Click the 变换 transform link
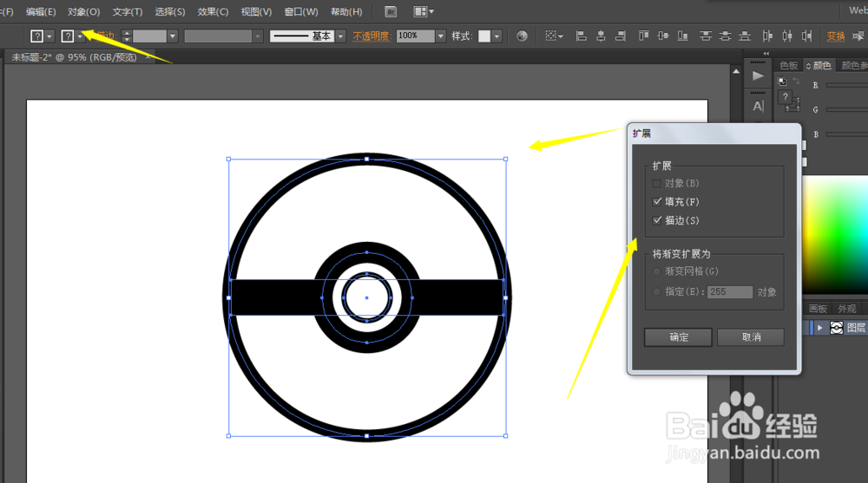Screen dimensions: 868x483 click(x=836, y=36)
